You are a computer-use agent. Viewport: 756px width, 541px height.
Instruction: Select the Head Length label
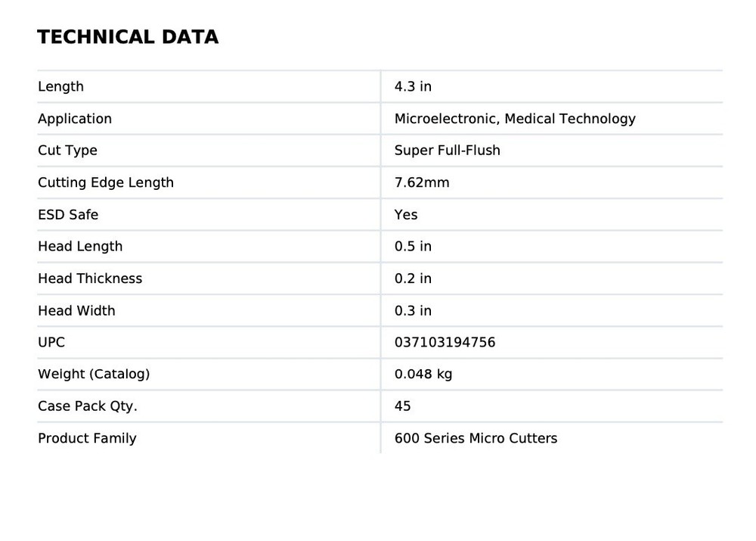click(80, 247)
